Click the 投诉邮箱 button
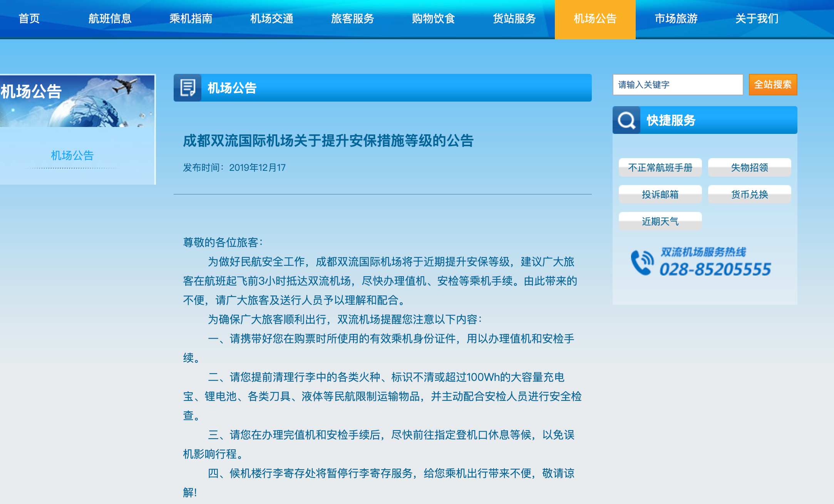 660,195
